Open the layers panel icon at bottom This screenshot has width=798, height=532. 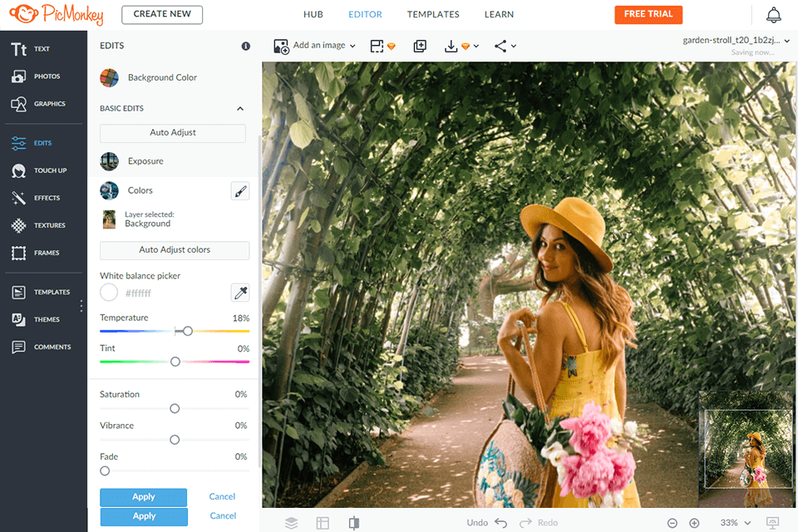pyautogui.click(x=291, y=523)
